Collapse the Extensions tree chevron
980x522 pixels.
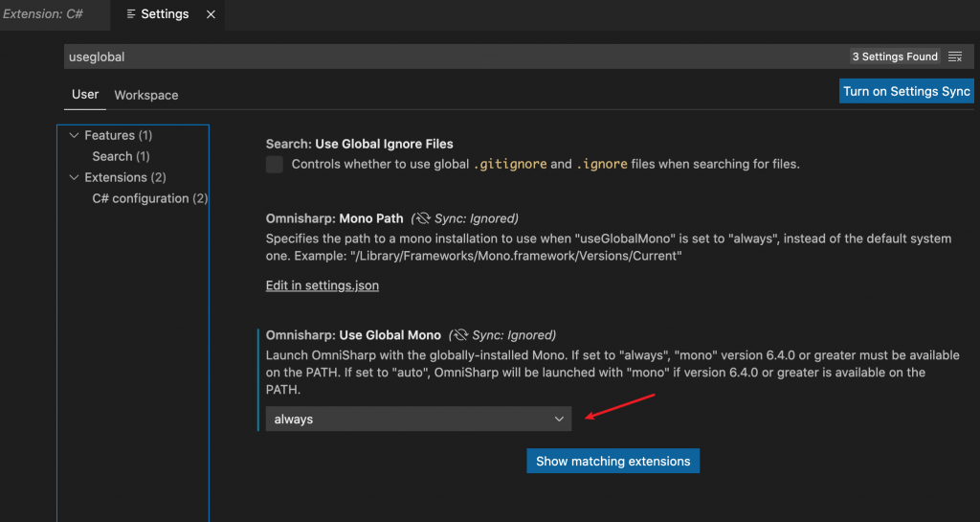coord(74,177)
